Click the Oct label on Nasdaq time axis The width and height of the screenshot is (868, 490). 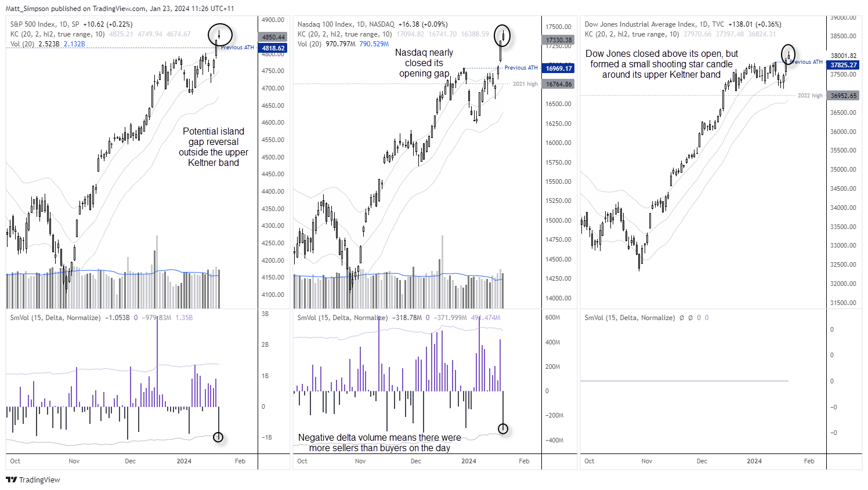click(302, 462)
